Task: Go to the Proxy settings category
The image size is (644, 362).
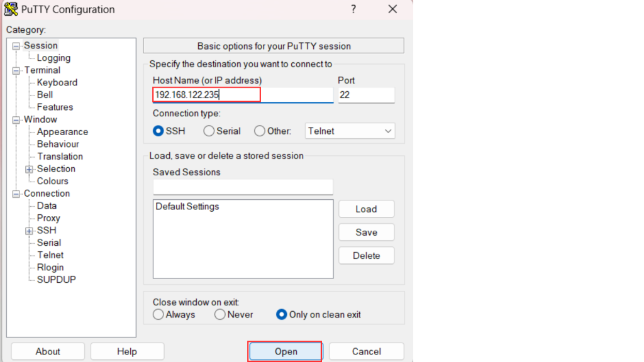Action: [x=48, y=218]
